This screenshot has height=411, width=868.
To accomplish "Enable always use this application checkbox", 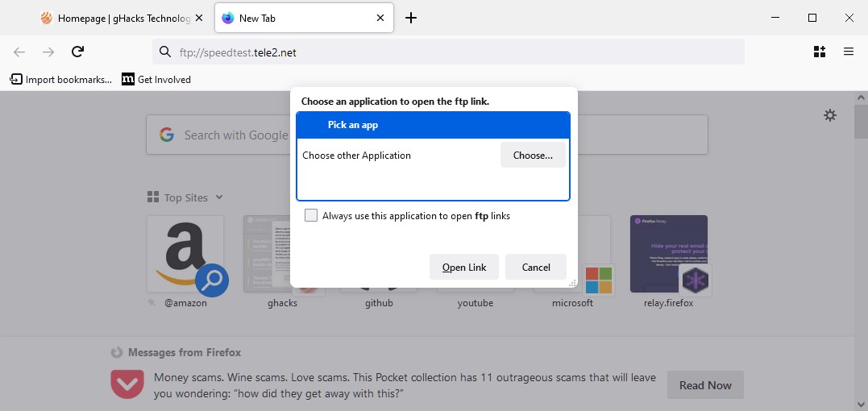I will tap(311, 216).
